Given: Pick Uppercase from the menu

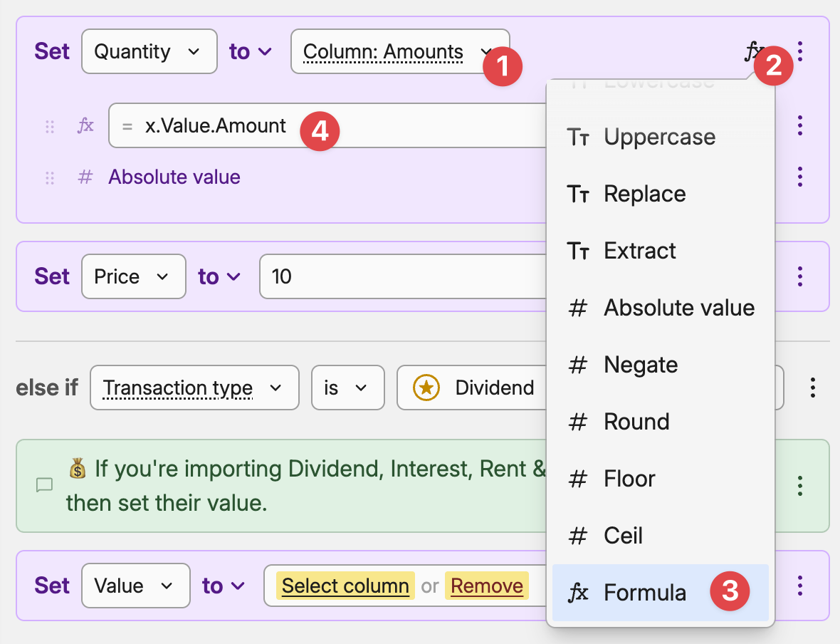Looking at the screenshot, I should 660,137.
